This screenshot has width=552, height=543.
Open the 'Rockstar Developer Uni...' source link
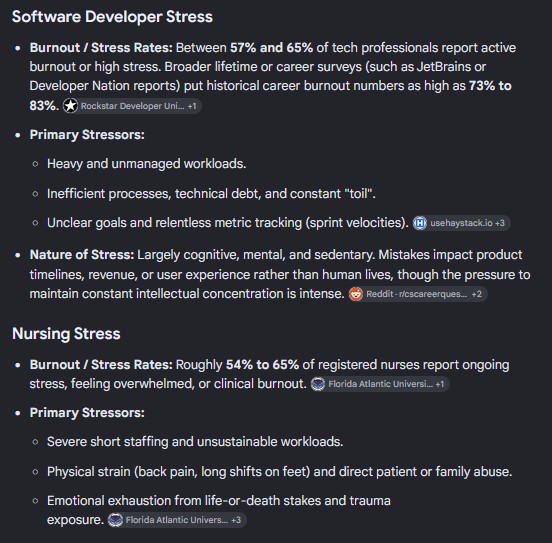pos(132,106)
